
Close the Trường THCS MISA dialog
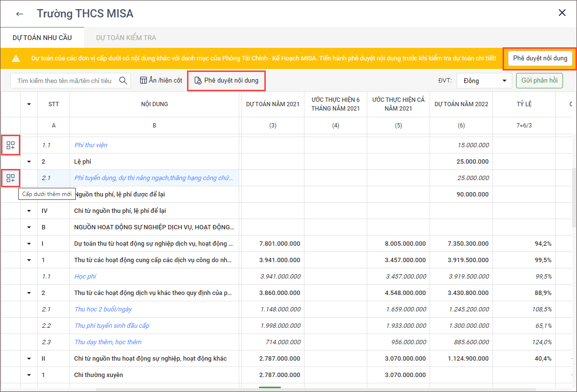(562, 13)
